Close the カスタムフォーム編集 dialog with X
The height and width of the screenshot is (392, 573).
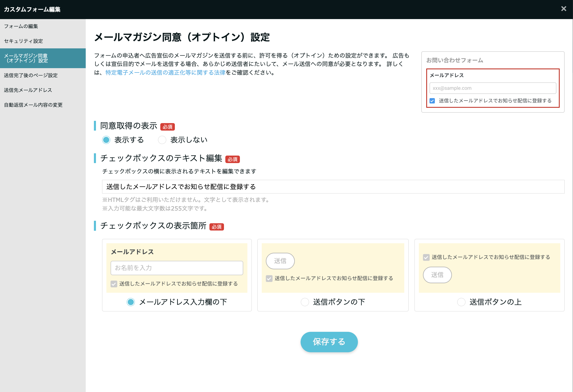tap(563, 9)
